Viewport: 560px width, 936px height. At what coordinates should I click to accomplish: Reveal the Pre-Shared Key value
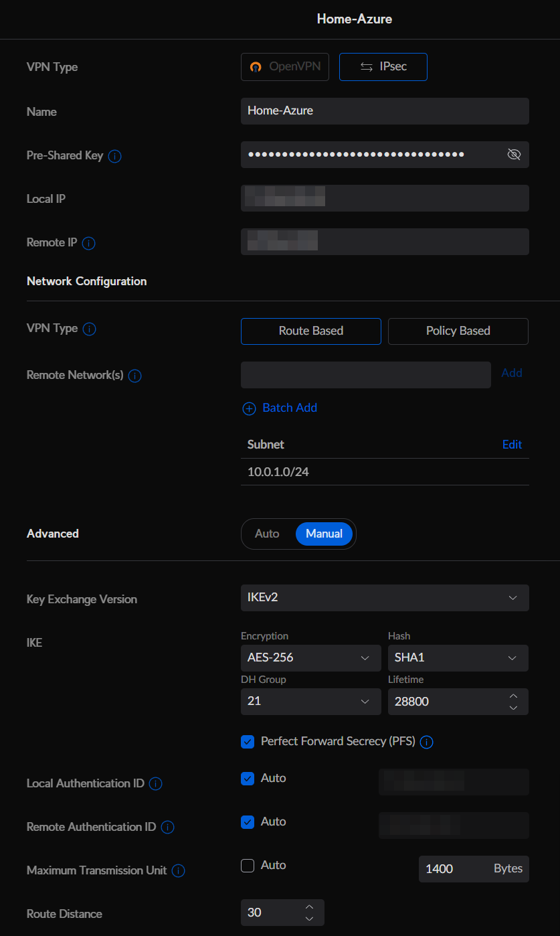click(x=513, y=154)
